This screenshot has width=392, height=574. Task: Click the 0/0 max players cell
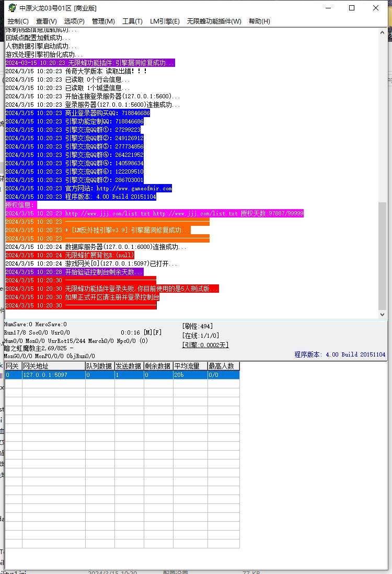pyautogui.click(x=223, y=375)
